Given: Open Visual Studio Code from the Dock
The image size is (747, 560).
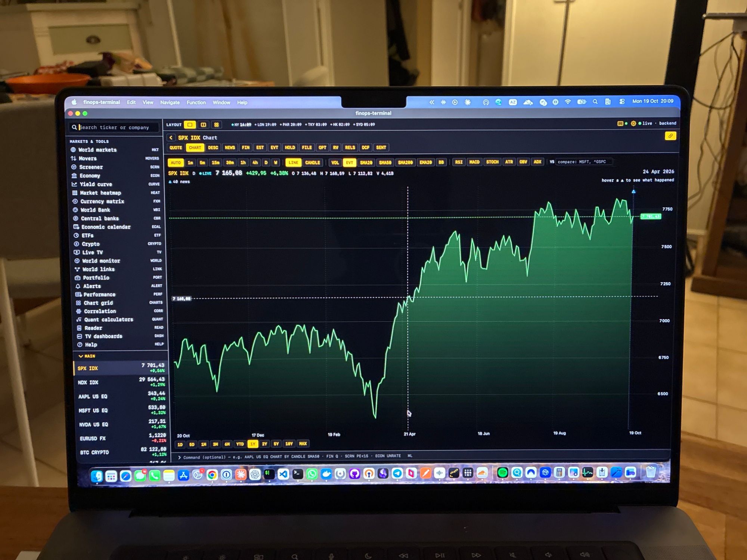Looking at the screenshot, I should pyautogui.click(x=283, y=474).
